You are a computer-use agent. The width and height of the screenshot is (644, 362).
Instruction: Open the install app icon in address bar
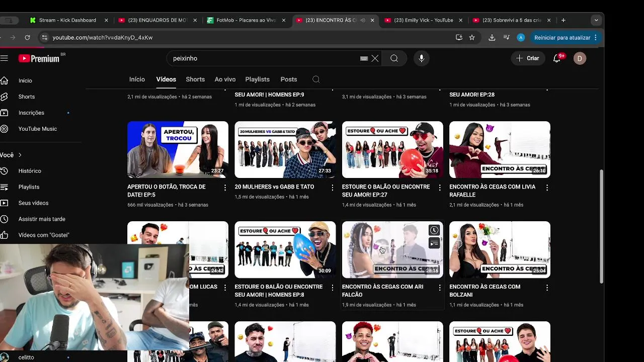(x=459, y=37)
